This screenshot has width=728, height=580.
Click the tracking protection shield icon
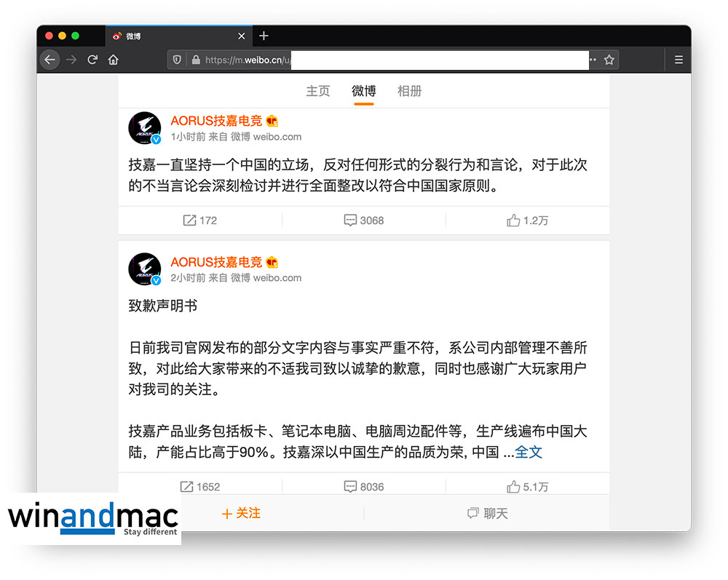(x=177, y=60)
